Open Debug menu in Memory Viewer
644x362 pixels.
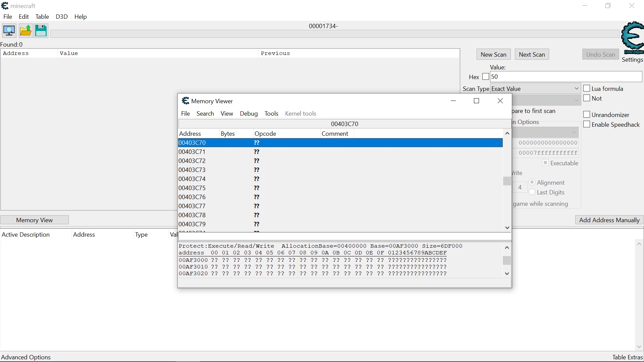point(249,114)
